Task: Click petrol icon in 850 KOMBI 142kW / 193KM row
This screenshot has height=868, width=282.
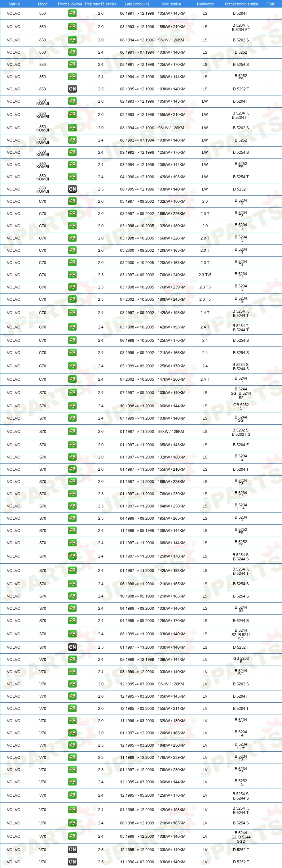Action: [x=72, y=177]
